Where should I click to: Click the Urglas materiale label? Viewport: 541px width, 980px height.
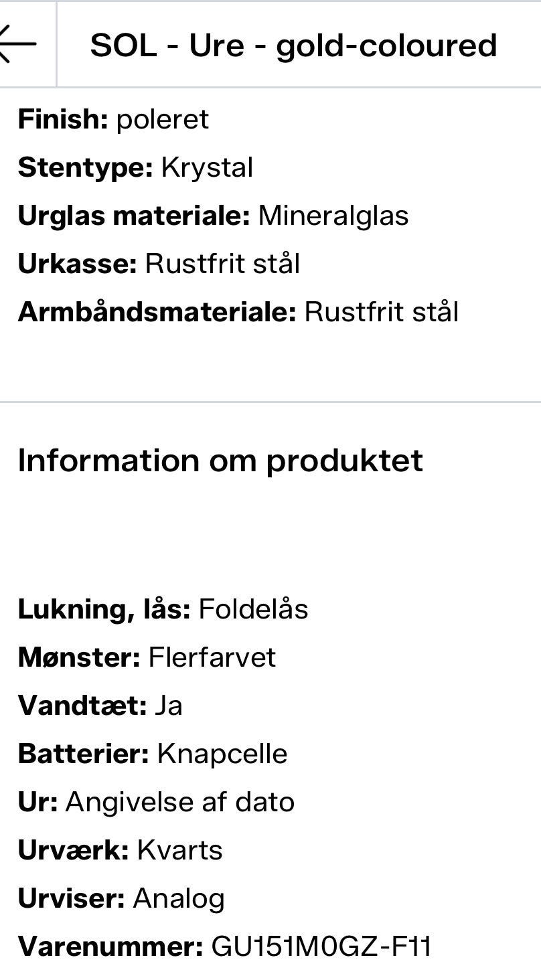point(134,216)
